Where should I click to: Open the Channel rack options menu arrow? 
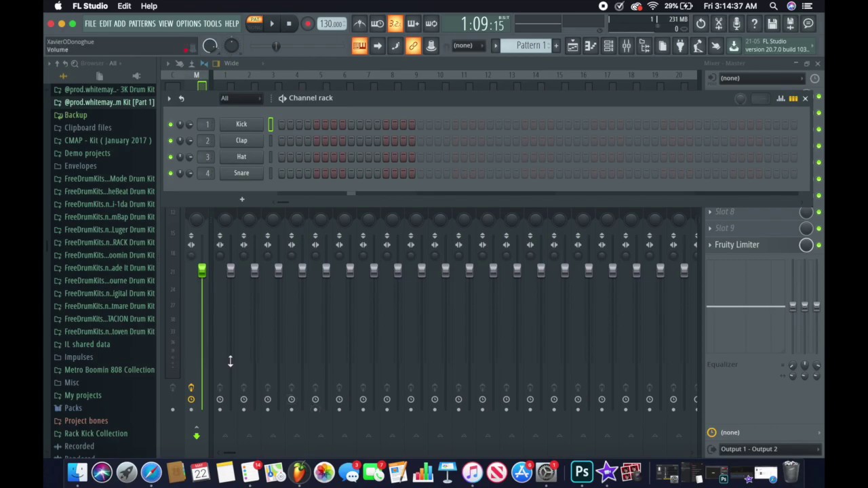tap(169, 99)
